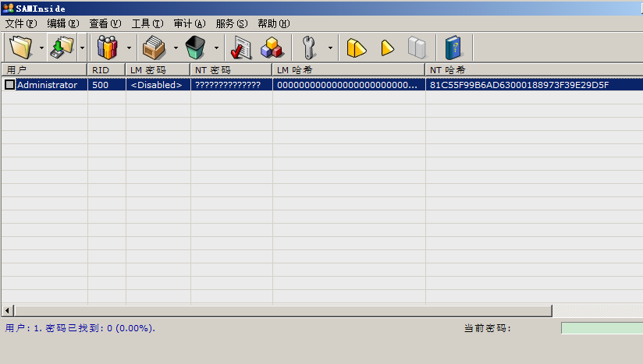Expand the open folder dropdown arrow
643x364 pixels.
[x=41, y=48]
